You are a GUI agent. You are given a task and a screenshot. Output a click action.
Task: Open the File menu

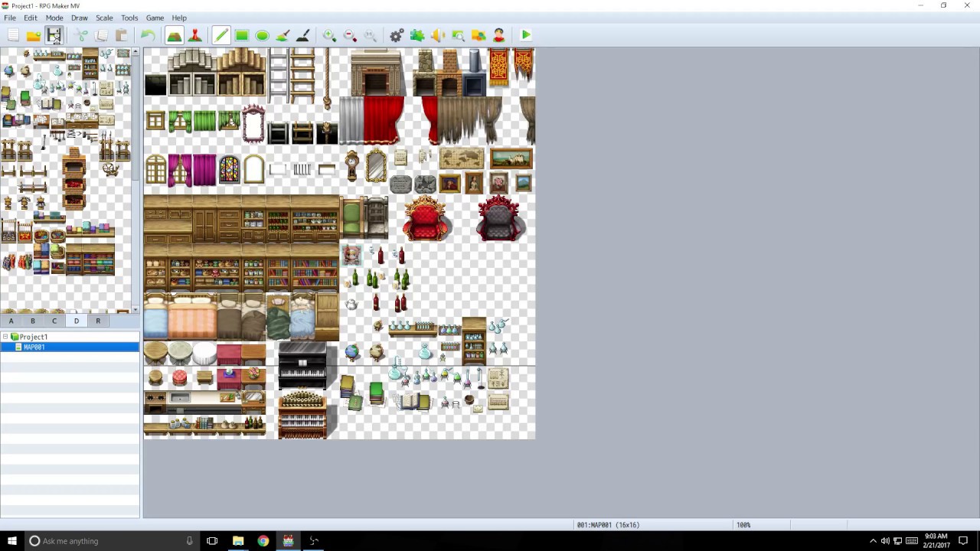(x=10, y=18)
